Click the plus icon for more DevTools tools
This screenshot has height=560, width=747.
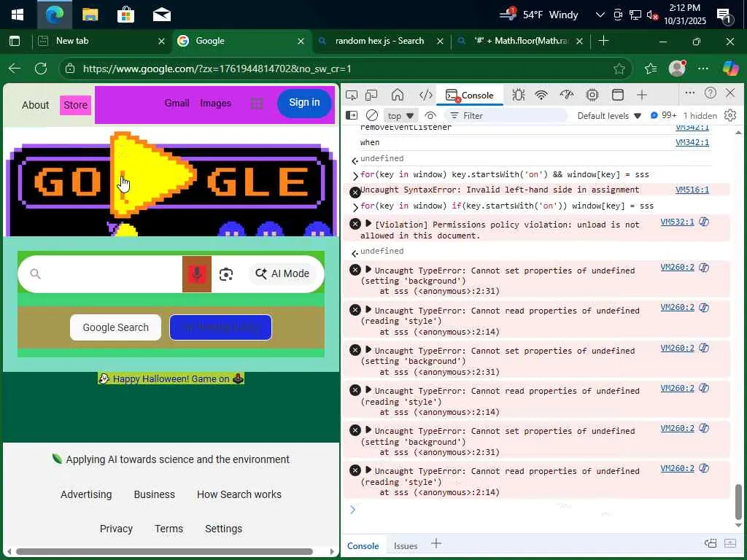[x=642, y=95]
